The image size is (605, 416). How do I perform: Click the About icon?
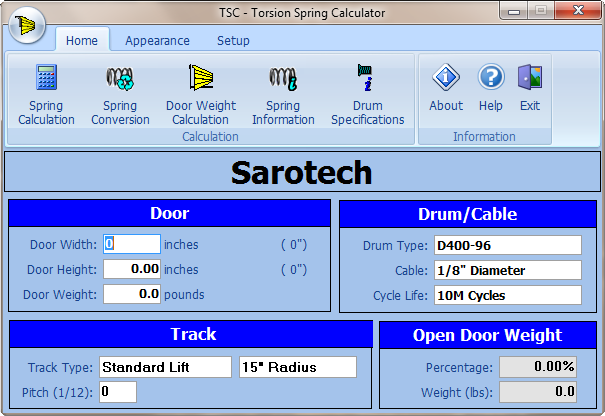[x=446, y=88]
